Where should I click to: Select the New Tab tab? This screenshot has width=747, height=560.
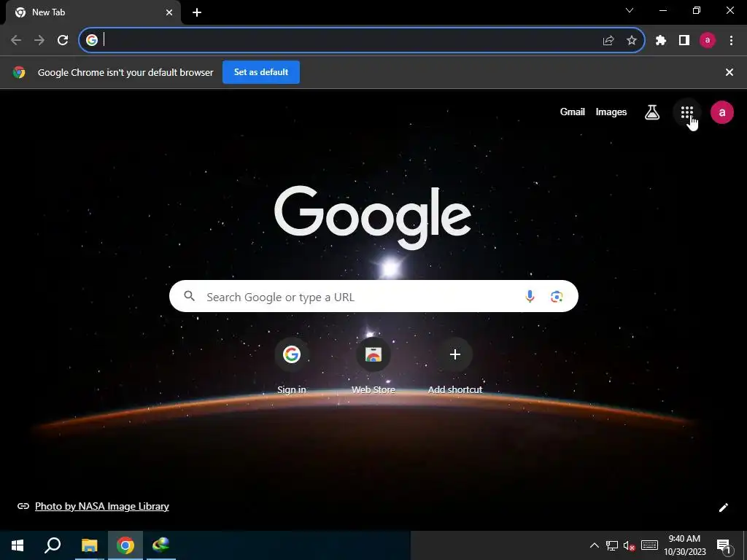tap(93, 12)
